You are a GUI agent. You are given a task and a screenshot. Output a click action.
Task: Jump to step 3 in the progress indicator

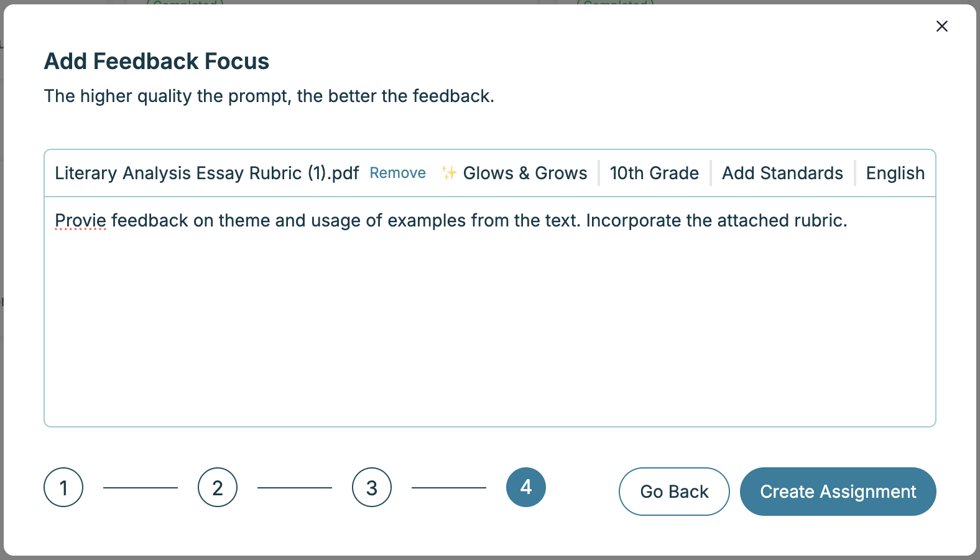(x=372, y=487)
